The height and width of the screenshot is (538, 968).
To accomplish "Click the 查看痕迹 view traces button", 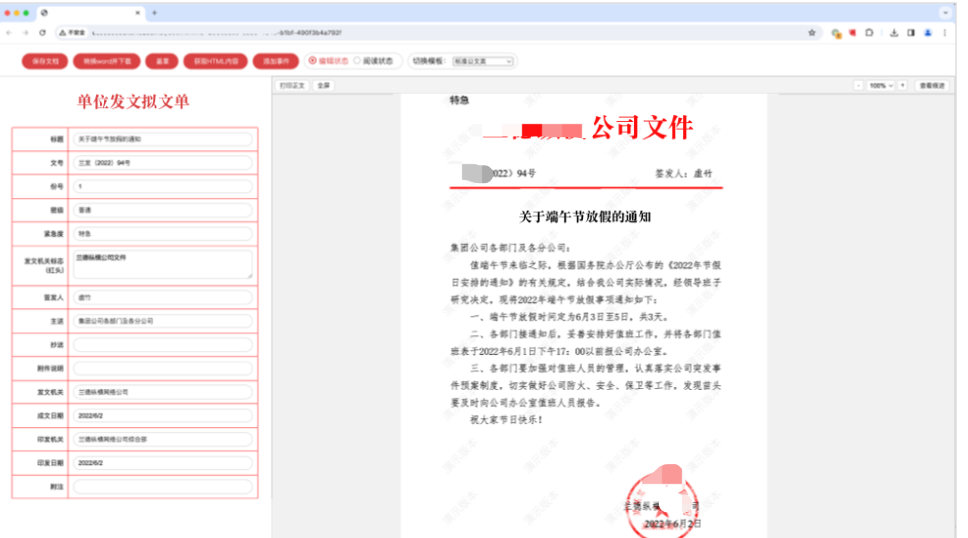I will (932, 85).
